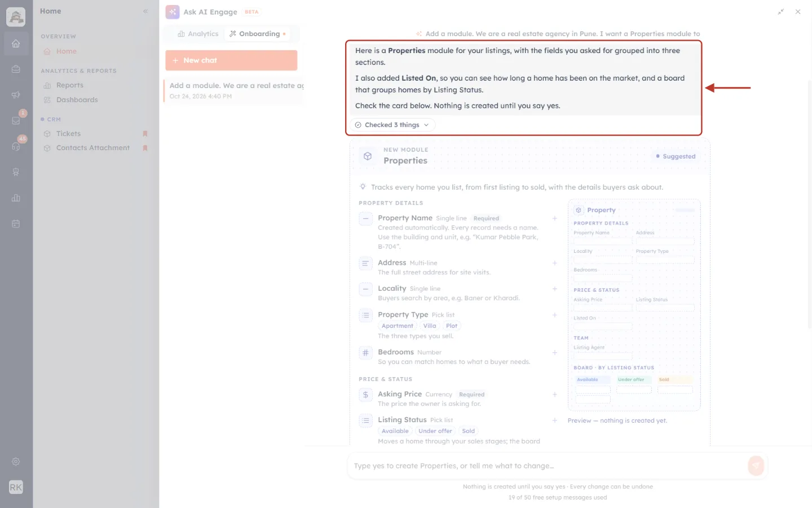Viewport: 812px width, 508px height.
Task: Click the Suggested badge on Properties card
Action: (676, 156)
